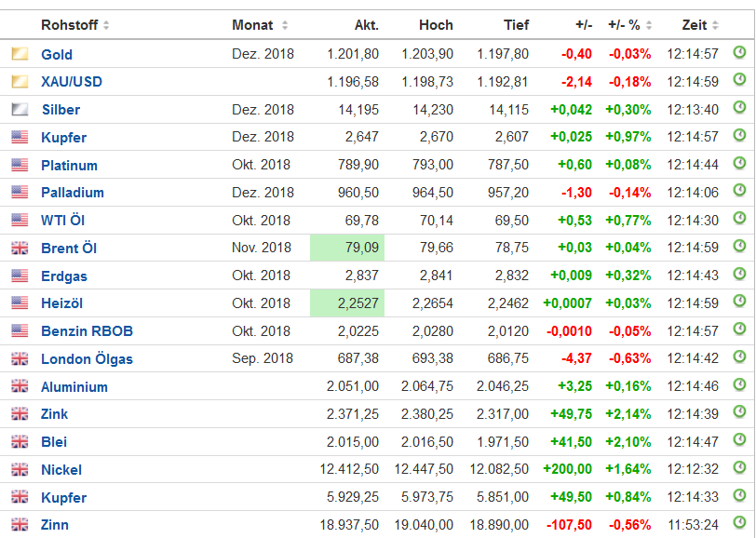Click the clock icon in the Zinn row
Image resolution: width=756 pixels, height=538 pixels.
point(740,523)
